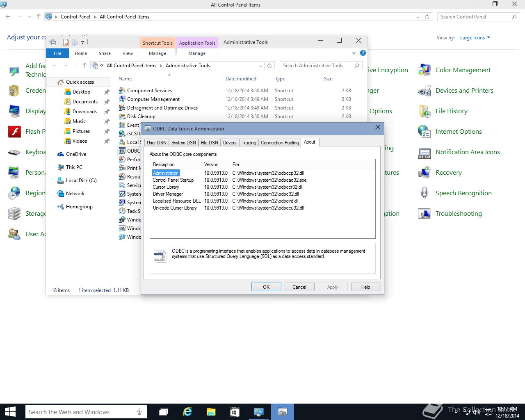The image size is (525, 420).
Task: Open File Explorer from the taskbar
Action: 211,412
